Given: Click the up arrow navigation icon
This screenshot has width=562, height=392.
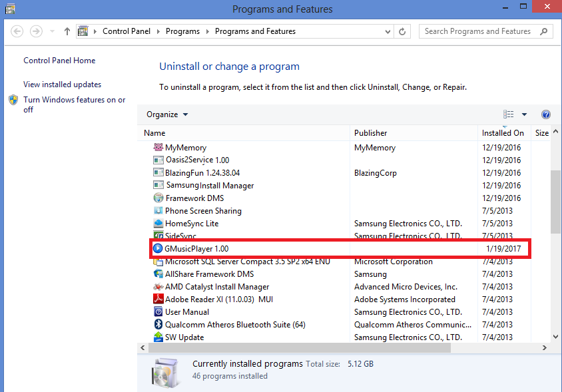Looking at the screenshot, I should coord(67,31).
